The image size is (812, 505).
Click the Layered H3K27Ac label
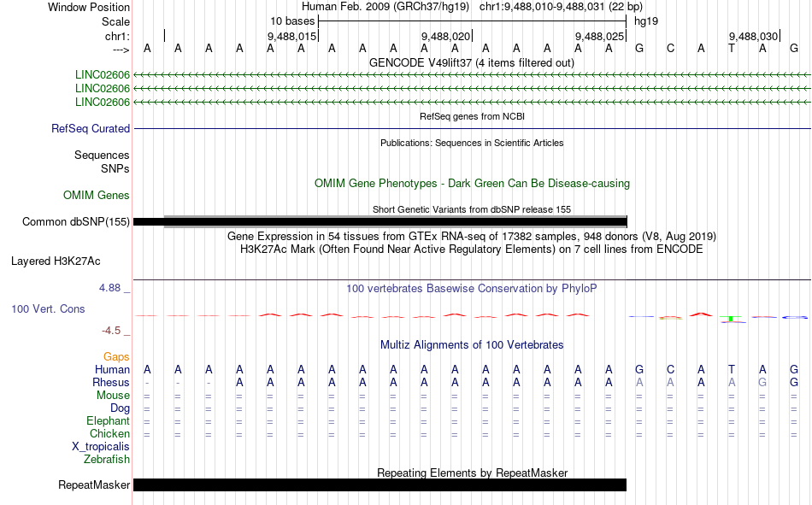[x=56, y=261]
